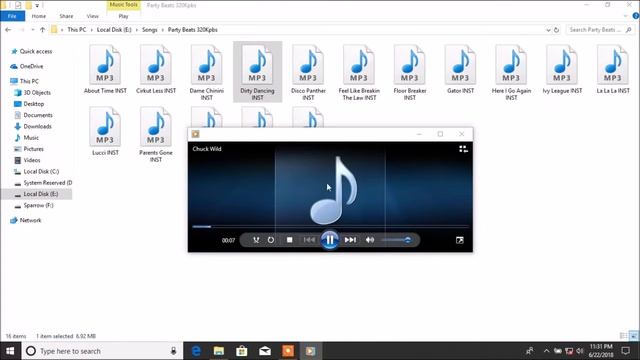Toggle shuffle in the media player
Image resolution: width=640 pixels, height=360 pixels.
click(x=256, y=240)
